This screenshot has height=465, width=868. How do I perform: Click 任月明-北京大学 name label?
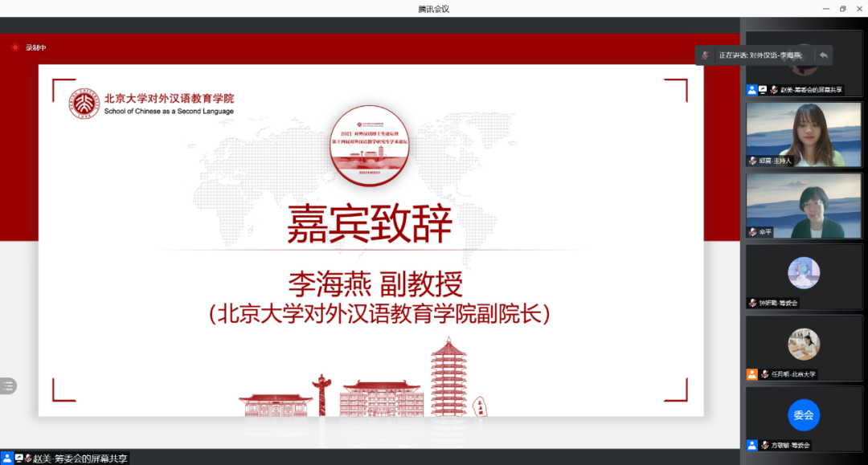click(x=793, y=374)
